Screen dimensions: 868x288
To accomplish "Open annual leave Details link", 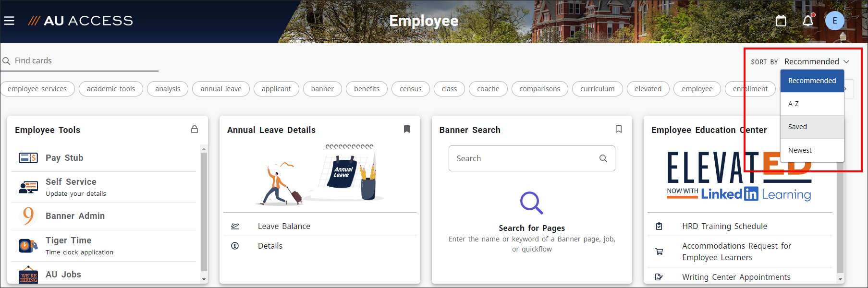I will pyautogui.click(x=270, y=246).
